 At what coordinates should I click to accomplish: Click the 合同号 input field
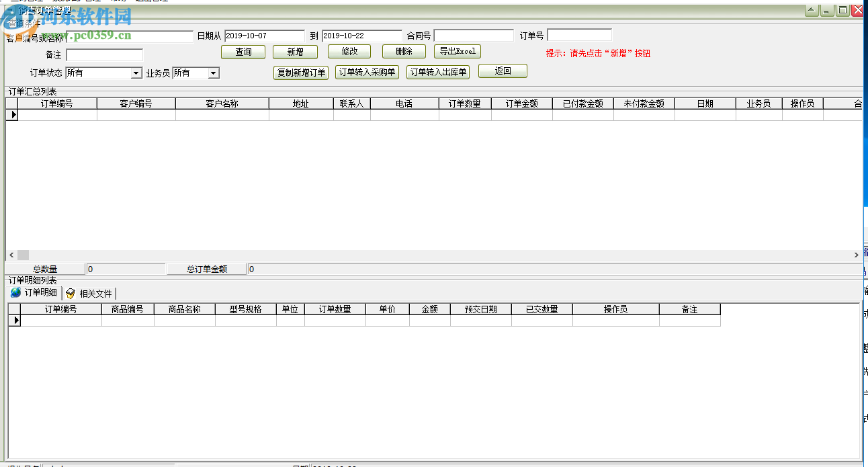pyautogui.click(x=474, y=36)
